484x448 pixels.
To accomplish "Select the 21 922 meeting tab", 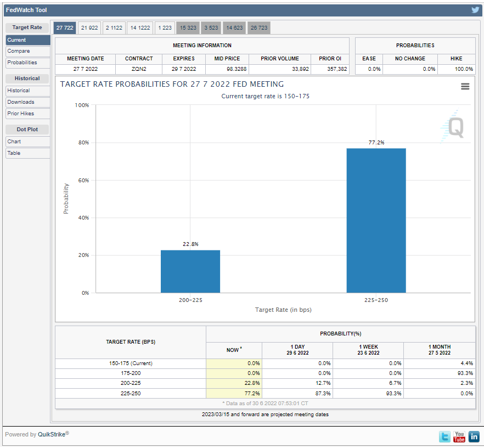I will tap(89, 27).
